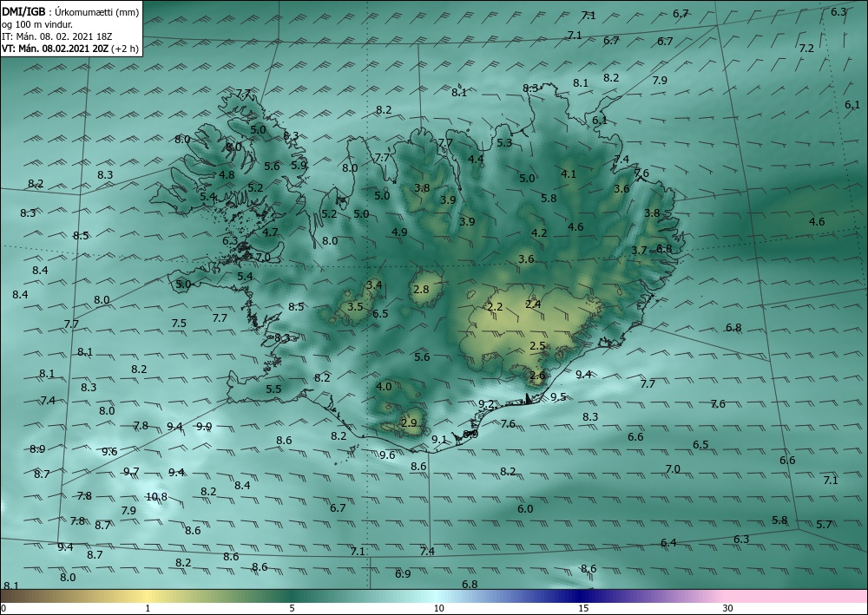Click the map value "4.2"
The image size is (868, 615).
539,232
